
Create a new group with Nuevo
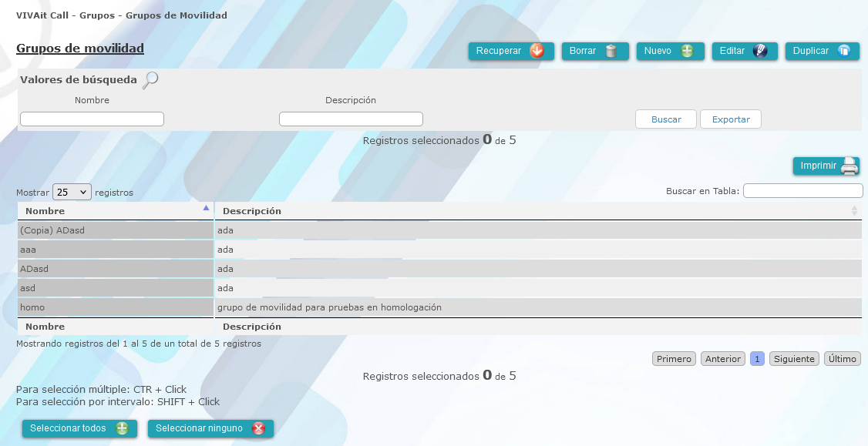[671, 51]
